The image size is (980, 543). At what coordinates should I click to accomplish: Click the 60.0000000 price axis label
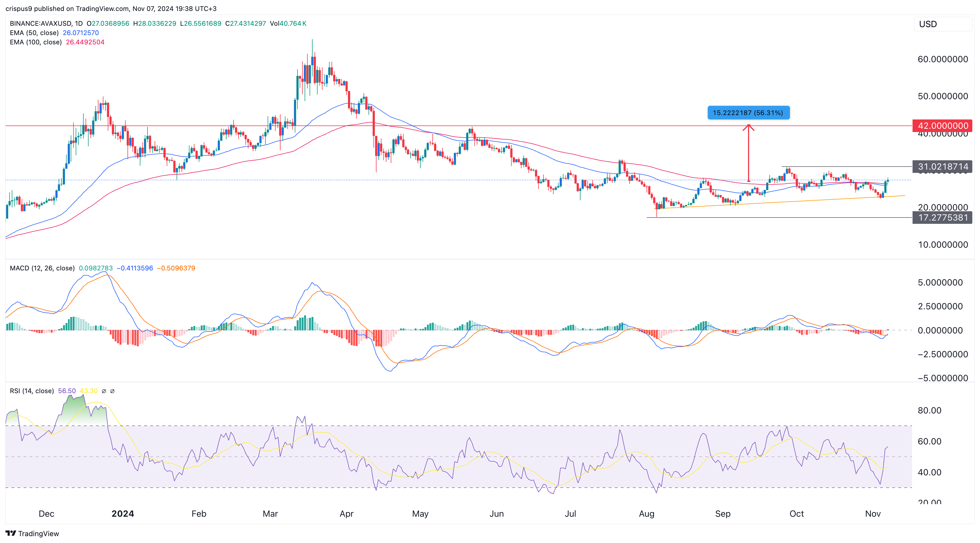coord(943,59)
